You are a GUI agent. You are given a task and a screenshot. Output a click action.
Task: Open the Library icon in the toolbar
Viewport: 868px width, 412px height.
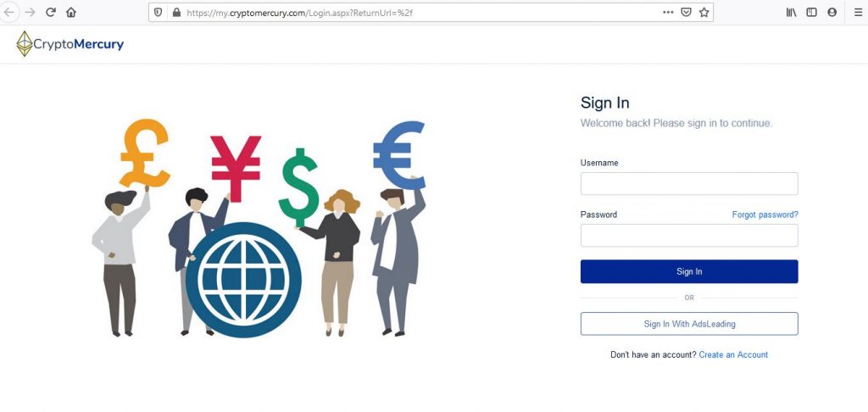tap(791, 12)
